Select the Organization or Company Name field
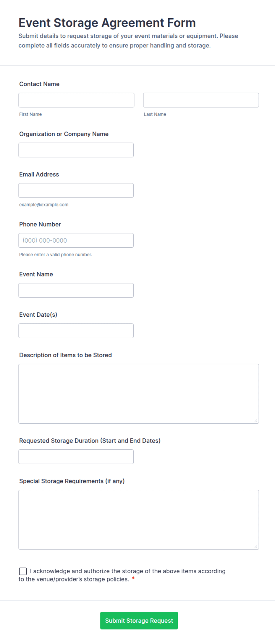Image resolution: width=275 pixels, height=644 pixels. click(76, 150)
